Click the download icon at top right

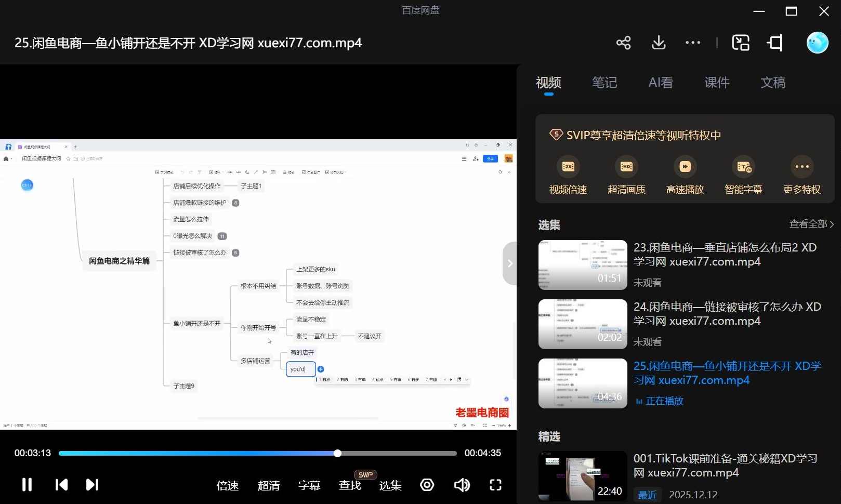(x=658, y=43)
